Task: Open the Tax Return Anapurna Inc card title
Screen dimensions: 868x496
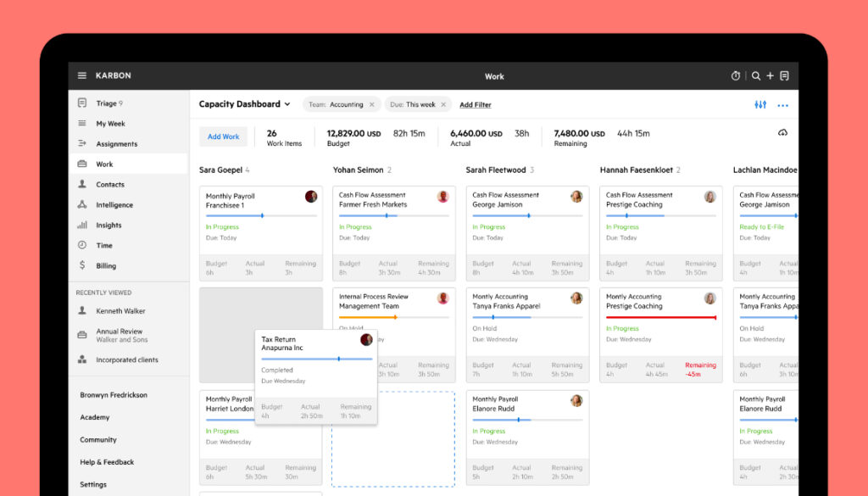Action: 282,343
